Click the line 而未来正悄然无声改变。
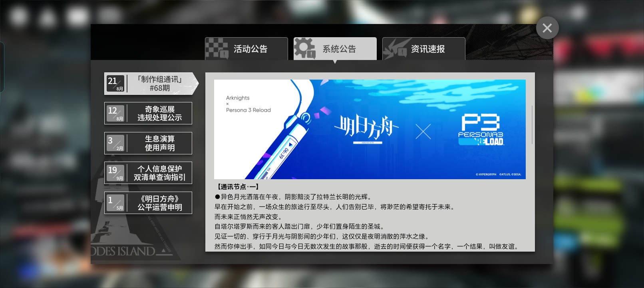 point(248,217)
